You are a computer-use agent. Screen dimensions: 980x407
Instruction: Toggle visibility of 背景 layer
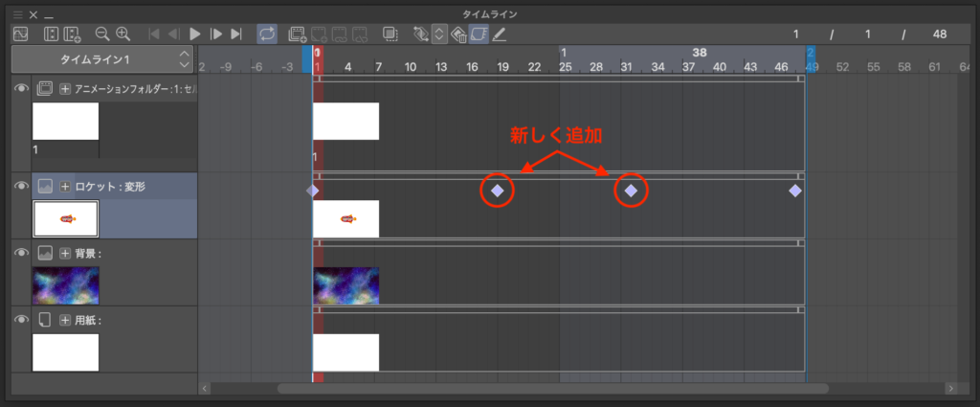[x=20, y=253]
